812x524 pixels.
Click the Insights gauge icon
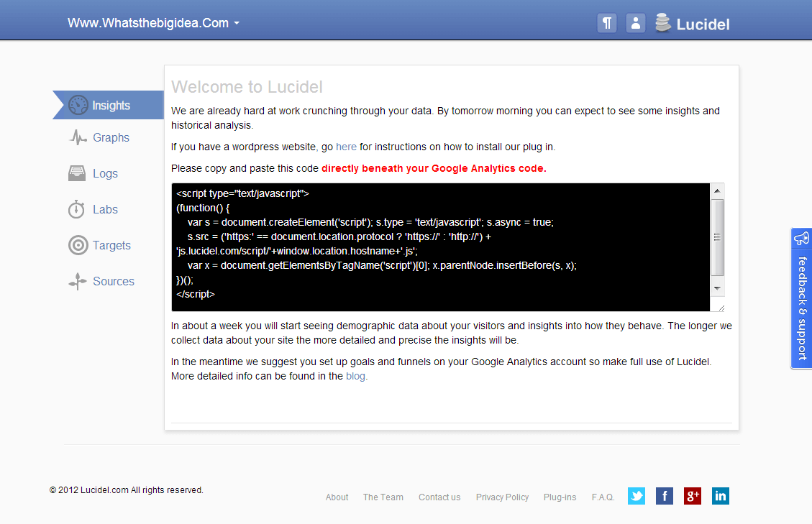pyautogui.click(x=78, y=105)
